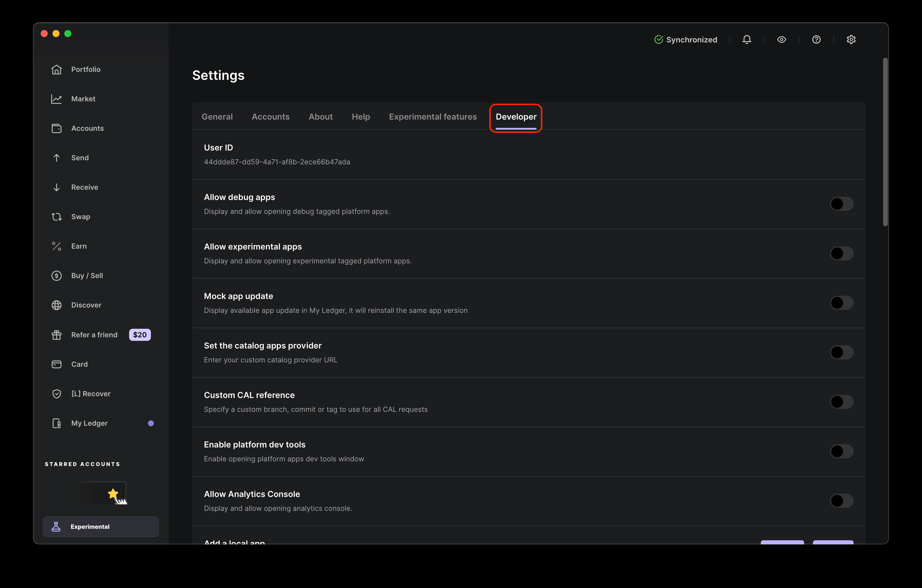Click the [L] Recover shield icon
This screenshot has width=922, height=588.
57,394
